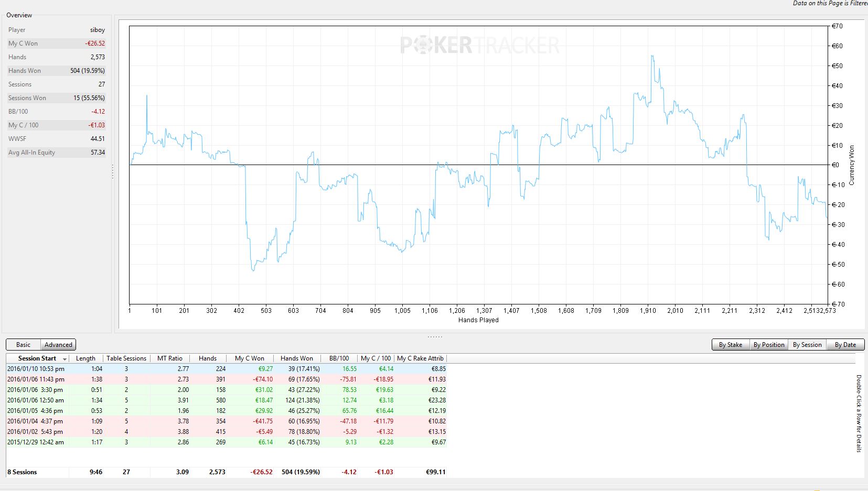Select session 2016/01/05 4:36 pm row

(x=227, y=411)
